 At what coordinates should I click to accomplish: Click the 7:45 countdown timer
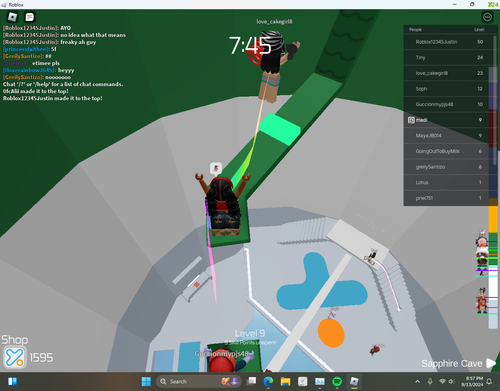tap(250, 45)
